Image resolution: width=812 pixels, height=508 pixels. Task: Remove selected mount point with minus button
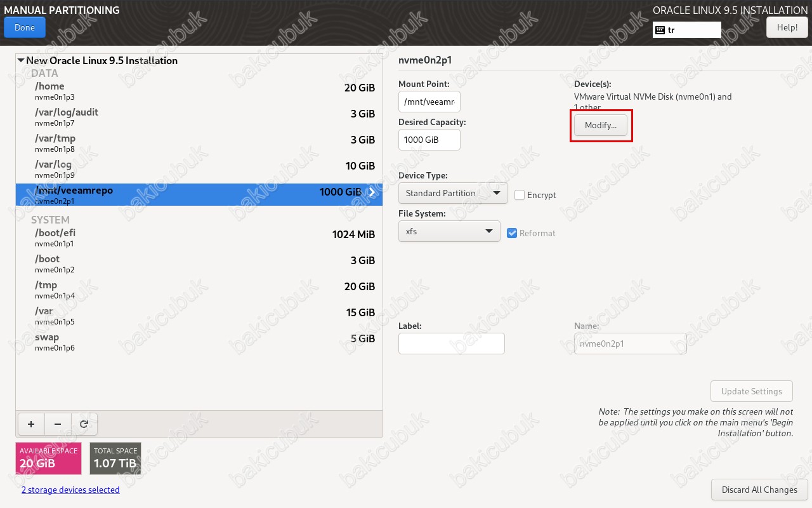tap(58, 424)
